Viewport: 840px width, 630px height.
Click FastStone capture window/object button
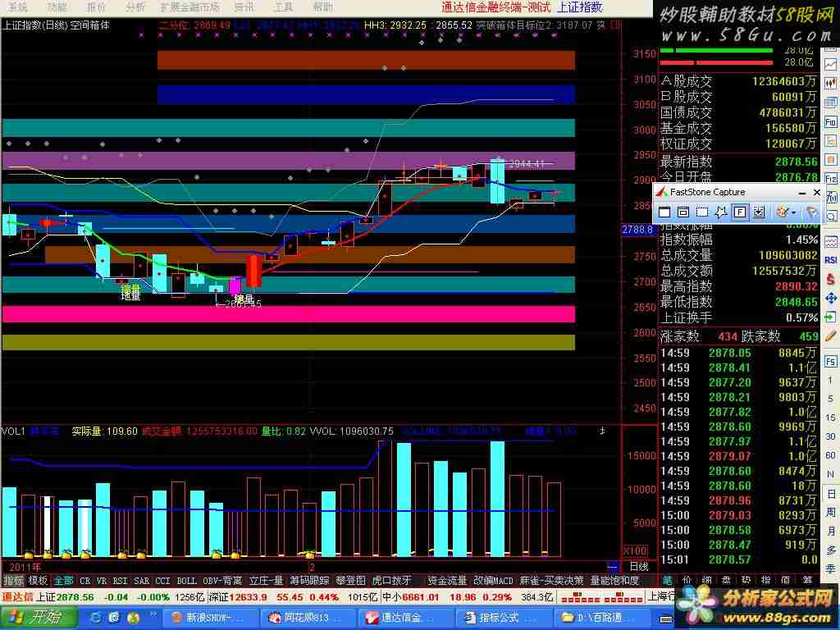[683, 212]
